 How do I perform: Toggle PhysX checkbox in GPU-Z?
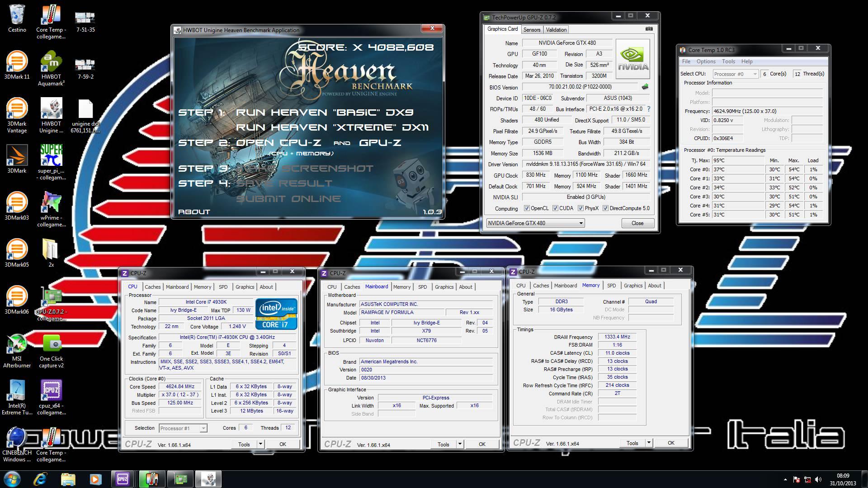tap(580, 208)
